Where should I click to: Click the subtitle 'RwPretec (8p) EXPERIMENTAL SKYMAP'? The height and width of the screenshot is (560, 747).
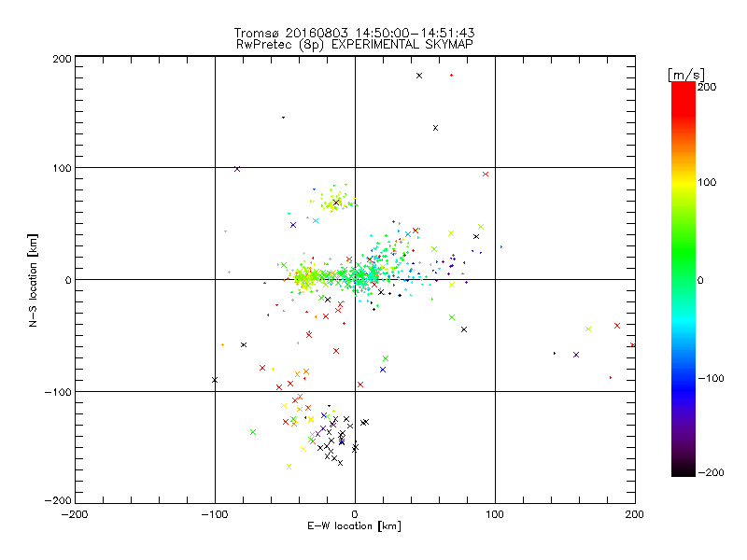point(355,44)
